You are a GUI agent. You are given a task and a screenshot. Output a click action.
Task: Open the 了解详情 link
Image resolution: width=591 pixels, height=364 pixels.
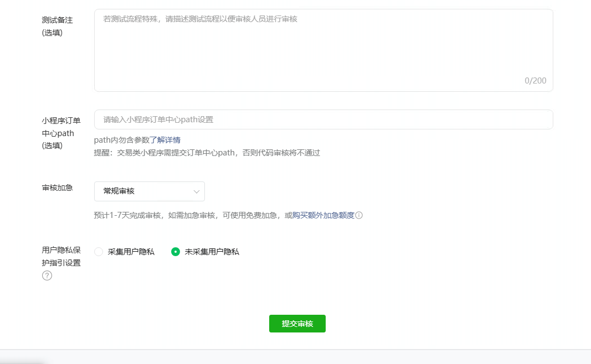click(x=168, y=140)
